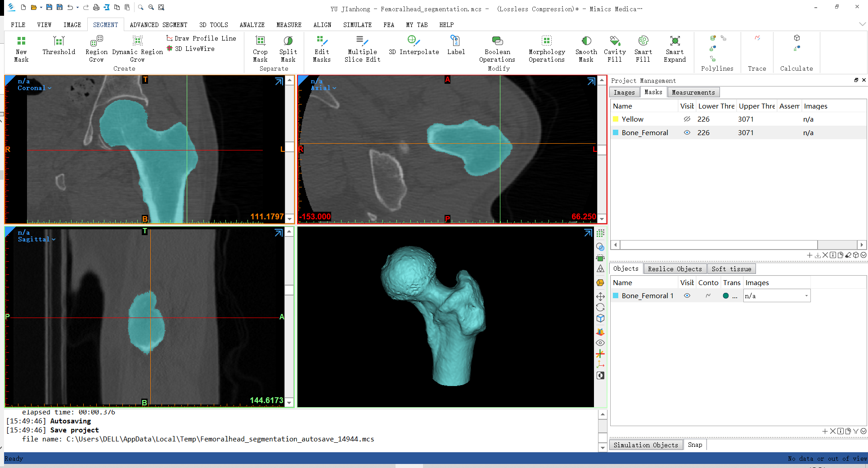
Task: Open the Measurements tab
Action: point(693,92)
